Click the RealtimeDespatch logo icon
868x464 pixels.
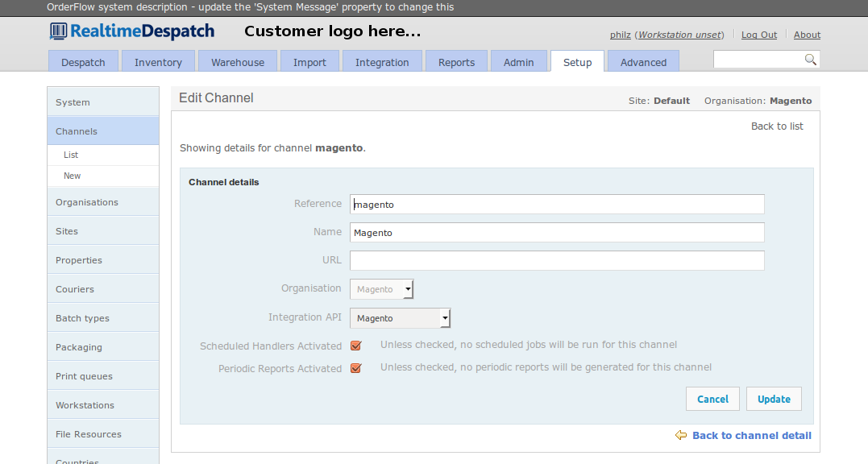[57, 31]
